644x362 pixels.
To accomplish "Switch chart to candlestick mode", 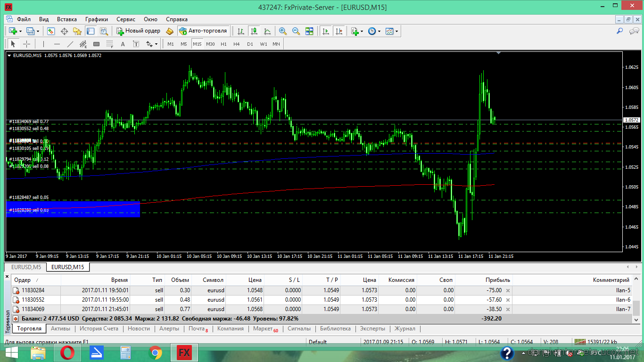I will pyautogui.click(x=254, y=31).
